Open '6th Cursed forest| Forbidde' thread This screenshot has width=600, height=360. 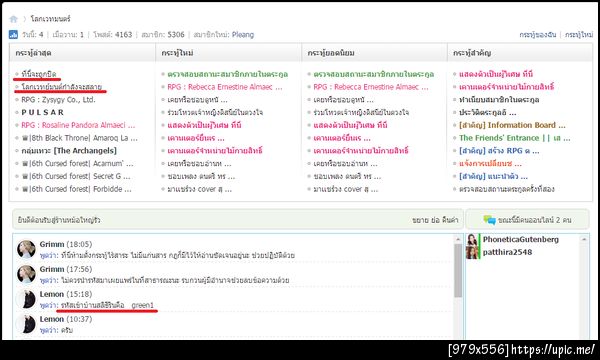tap(76, 189)
